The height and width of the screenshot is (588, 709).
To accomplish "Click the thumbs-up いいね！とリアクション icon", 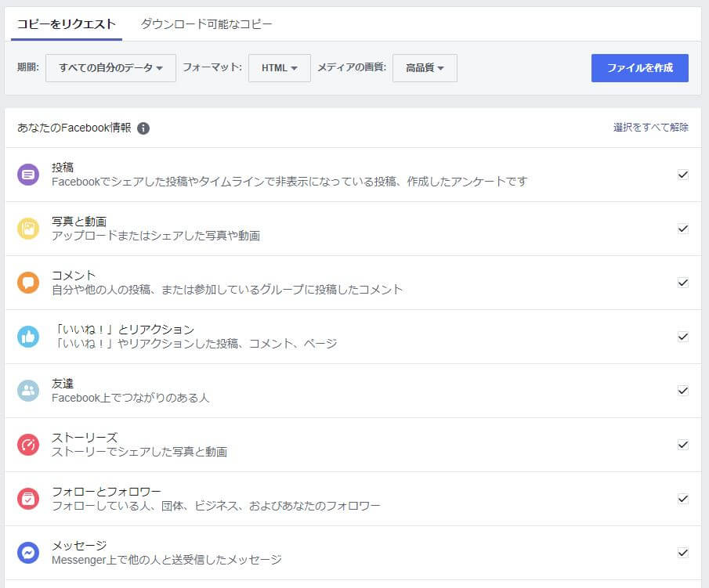I will tap(29, 336).
